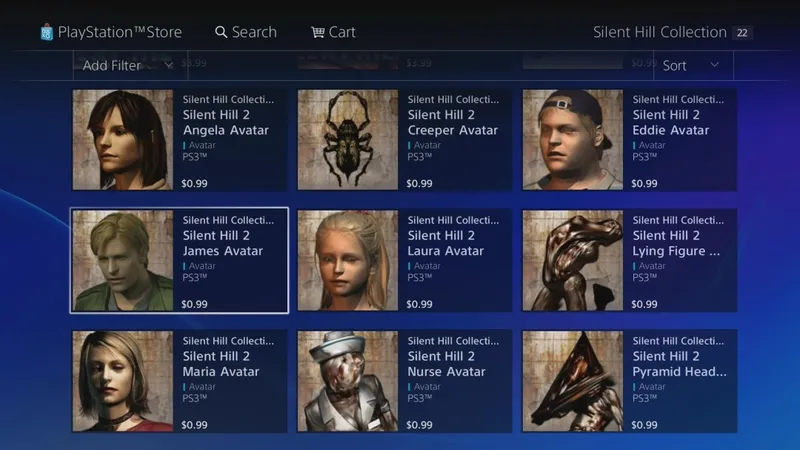This screenshot has width=800, height=450.
Task: Select the Laura Avatar portrait thumbnail
Action: tap(347, 260)
